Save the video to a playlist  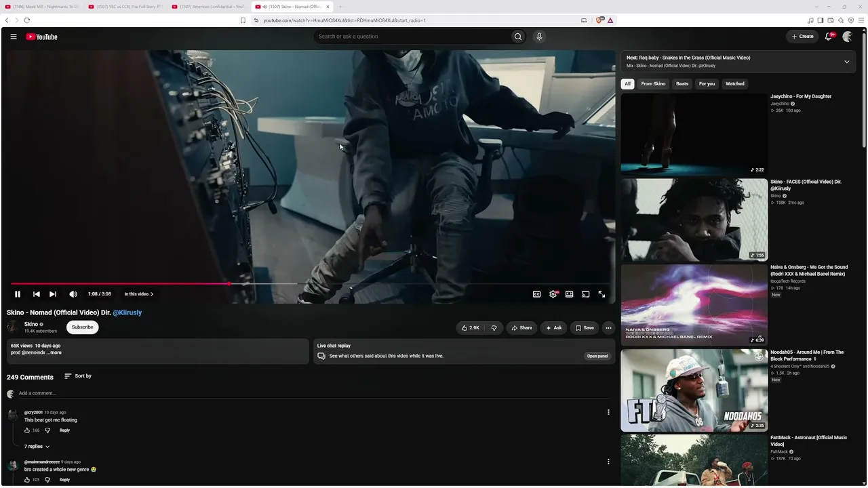tap(585, 328)
